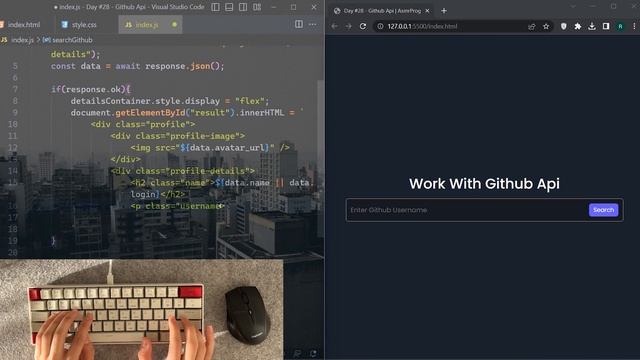Select the browser tab 'Day #28 - Github Api'

point(381,11)
